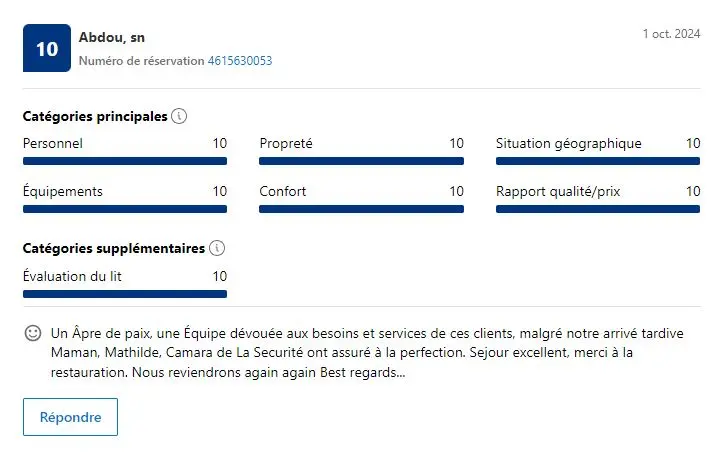The image size is (724, 455).
Task: Open reservation number 4615630053 link
Action: click(240, 61)
